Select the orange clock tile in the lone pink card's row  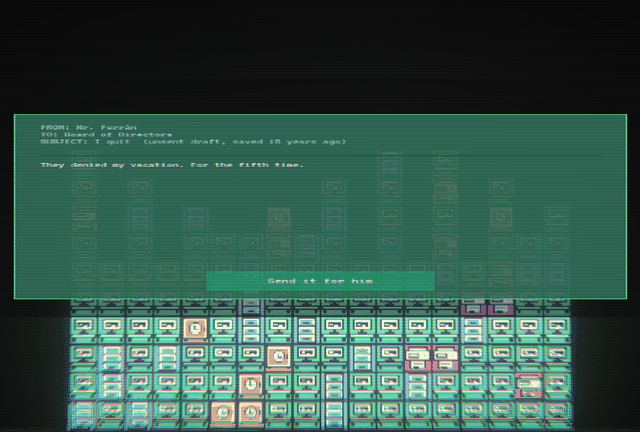click(x=251, y=385)
